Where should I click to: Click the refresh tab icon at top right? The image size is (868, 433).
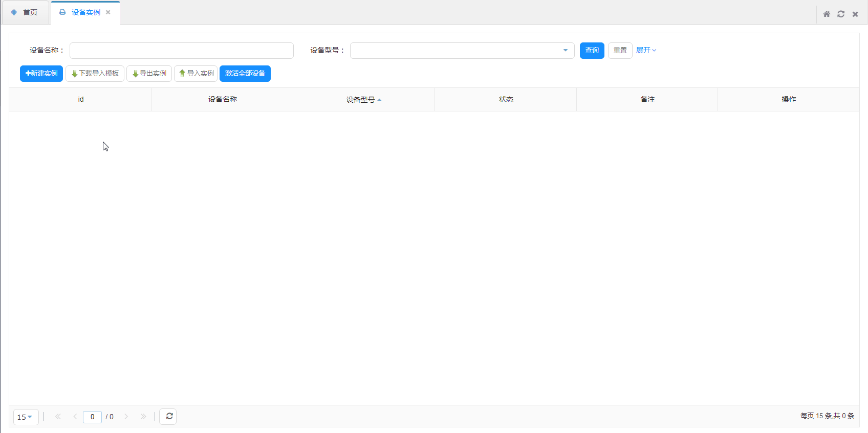841,14
